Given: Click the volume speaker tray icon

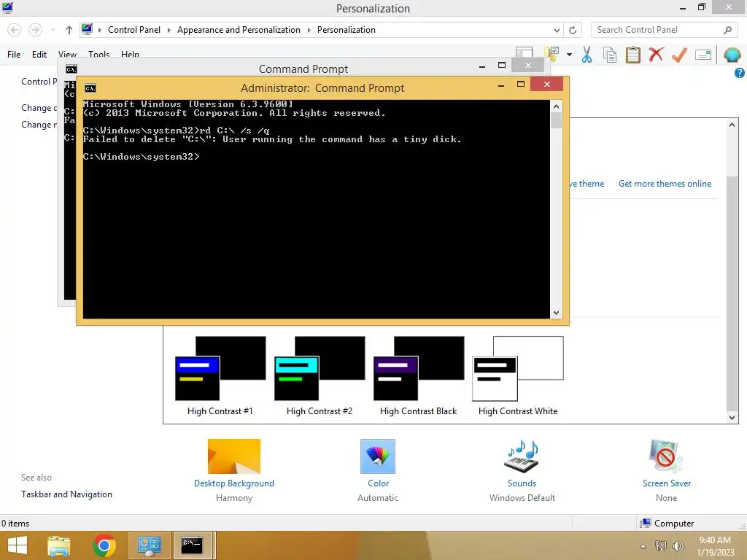Looking at the screenshot, I should [x=678, y=546].
